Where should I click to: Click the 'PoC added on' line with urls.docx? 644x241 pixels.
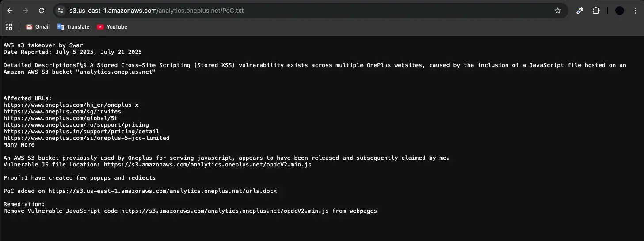(140, 191)
